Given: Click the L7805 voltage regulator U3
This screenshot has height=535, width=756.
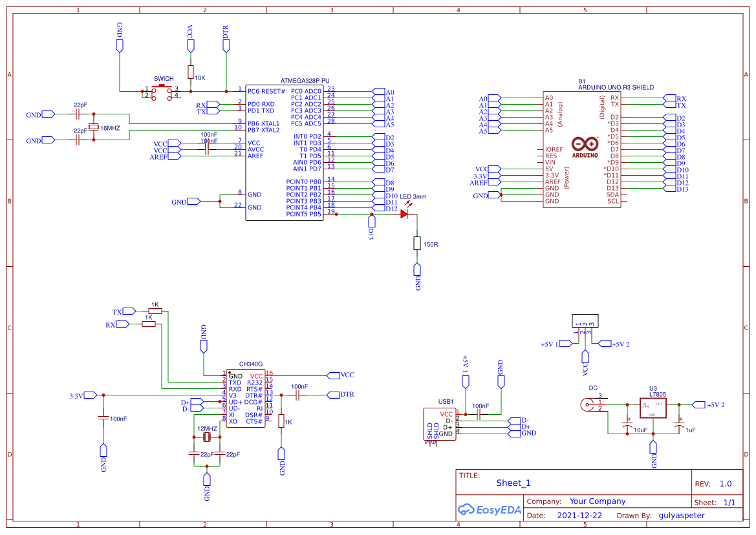Looking at the screenshot, I should (653, 407).
